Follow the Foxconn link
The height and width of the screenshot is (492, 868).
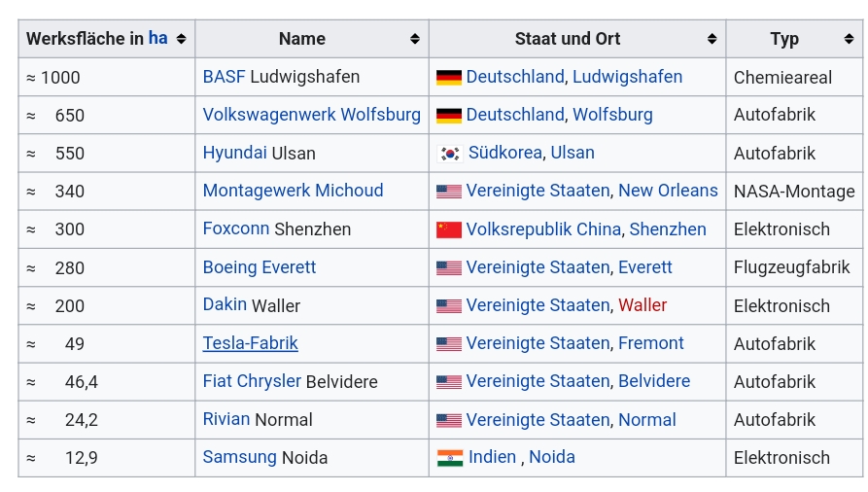236,228
